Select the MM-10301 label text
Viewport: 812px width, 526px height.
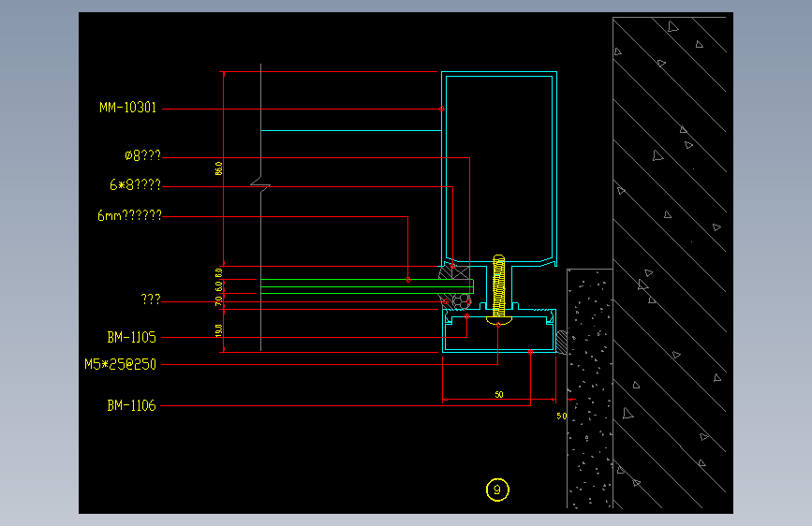pos(128,108)
